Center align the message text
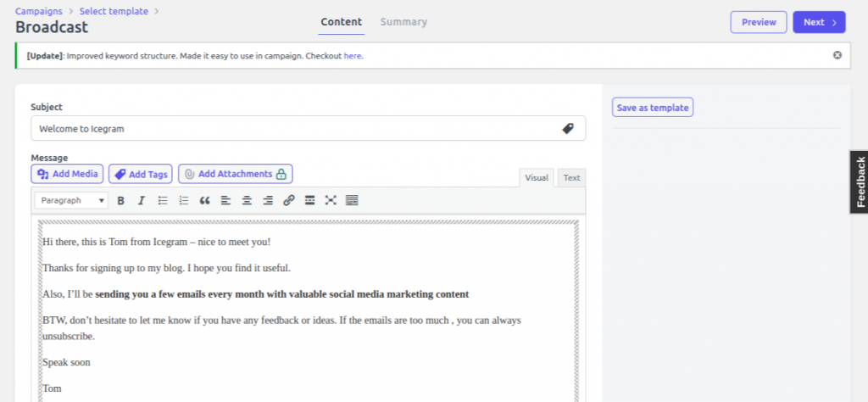 pos(247,201)
